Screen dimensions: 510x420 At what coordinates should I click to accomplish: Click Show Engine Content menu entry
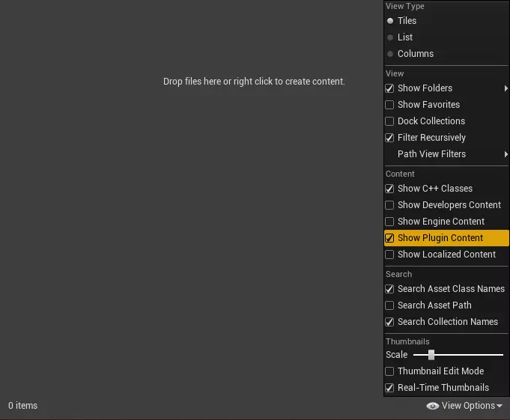tap(441, 222)
